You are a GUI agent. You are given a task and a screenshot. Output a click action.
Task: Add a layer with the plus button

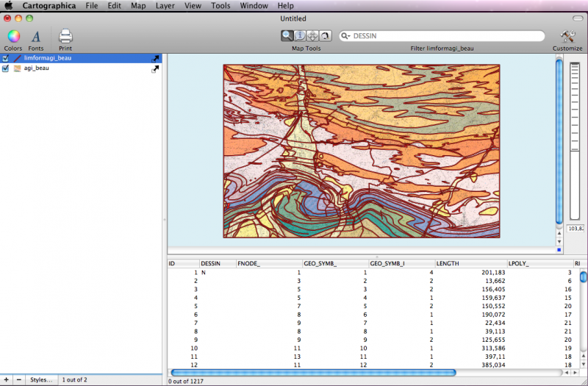pos(7,379)
